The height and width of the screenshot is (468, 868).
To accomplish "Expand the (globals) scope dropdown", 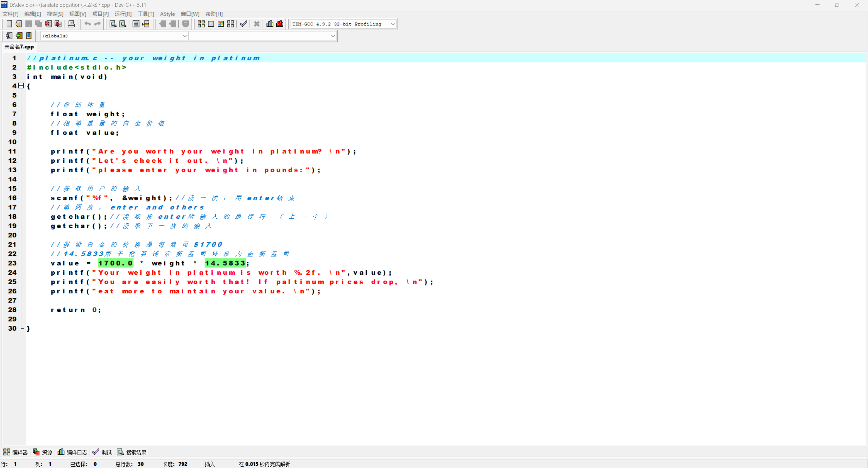I will click(x=184, y=36).
